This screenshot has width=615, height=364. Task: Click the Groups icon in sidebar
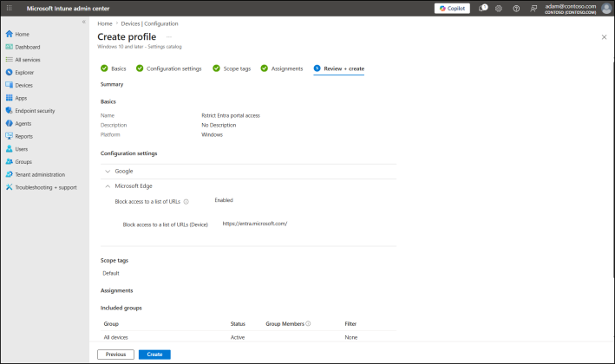pos(10,162)
